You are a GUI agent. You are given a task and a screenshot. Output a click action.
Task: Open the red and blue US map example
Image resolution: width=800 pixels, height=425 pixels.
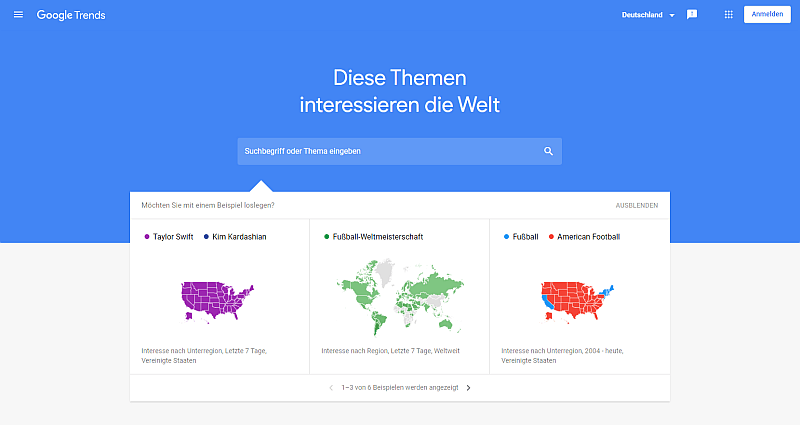[x=578, y=302]
